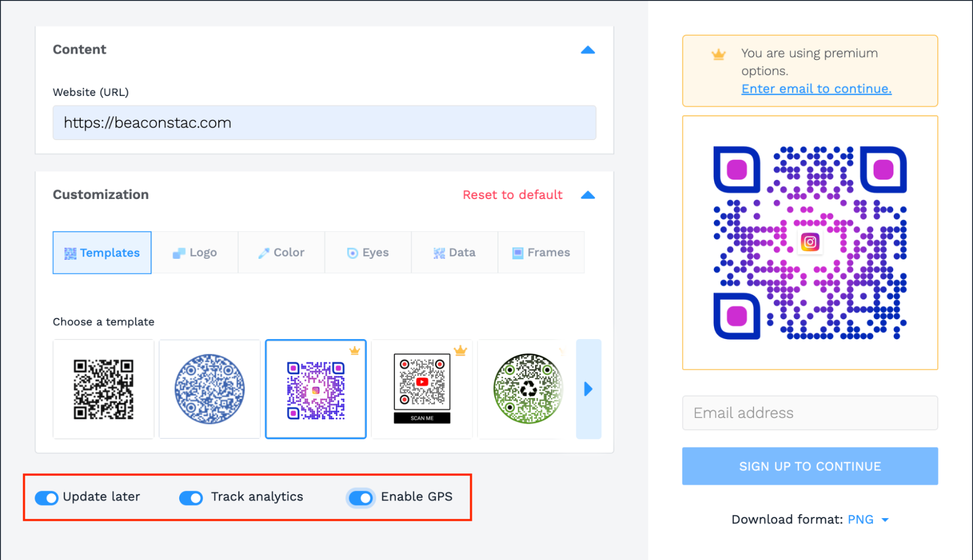The width and height of the screenshot is (973, 560).
Task: Click the Instagram logo in QR preview
Action: tap(810, 242)
